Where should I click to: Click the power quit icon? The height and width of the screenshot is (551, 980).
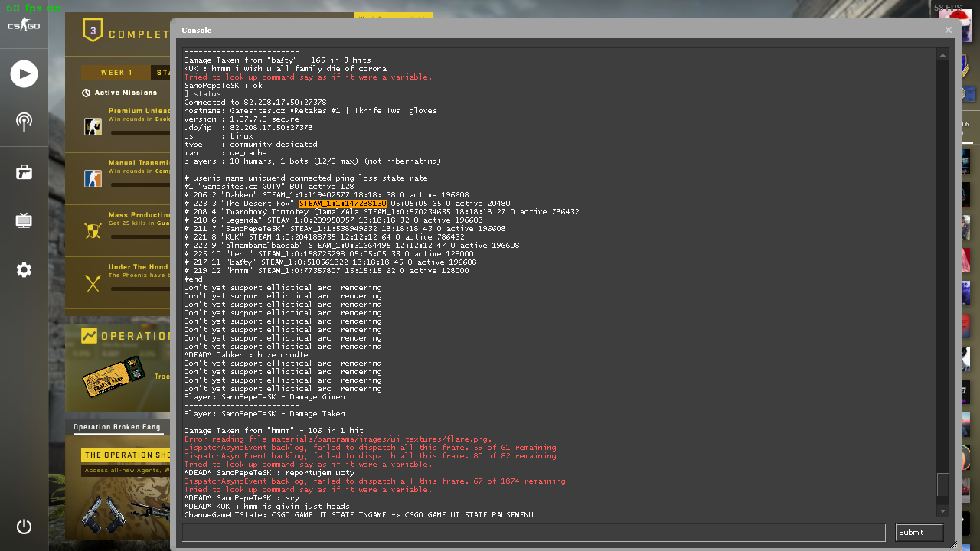24,527
